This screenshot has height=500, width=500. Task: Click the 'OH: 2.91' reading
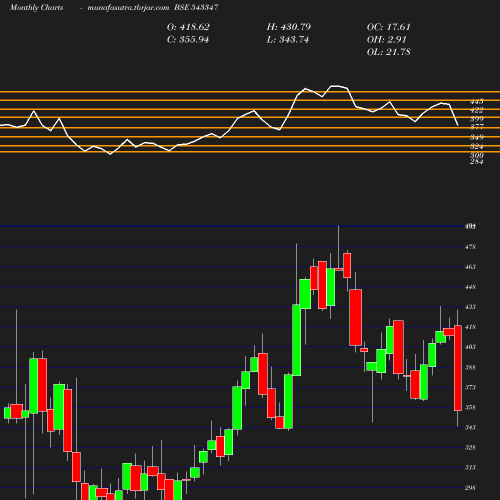coord(387,40)
